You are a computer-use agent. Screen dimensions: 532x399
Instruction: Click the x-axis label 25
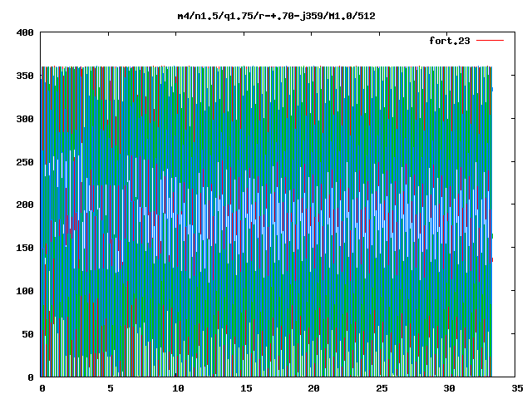[x=382, y=388]
